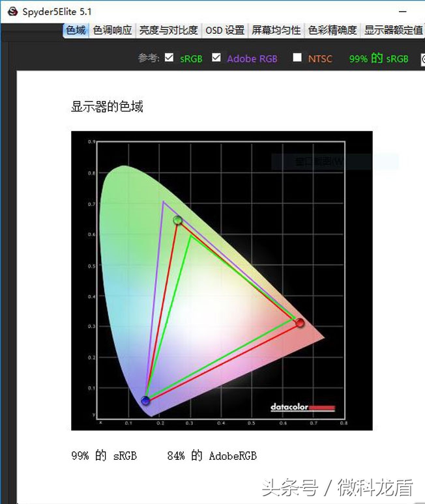This screenshot has width=425, height=504.
Task: Click the '显示器的色域' heading
Action: [107, 106]
